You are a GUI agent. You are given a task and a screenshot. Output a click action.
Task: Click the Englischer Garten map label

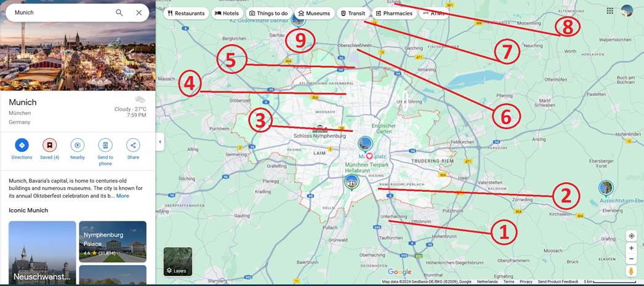[x=384, y=129]
